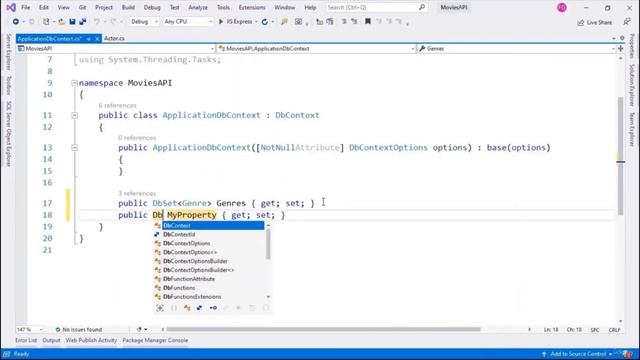Close the ApplicationDbContext.cs tab
This screenshot has height=360, width=640.
pyautogui.click(x=97, y=38)
